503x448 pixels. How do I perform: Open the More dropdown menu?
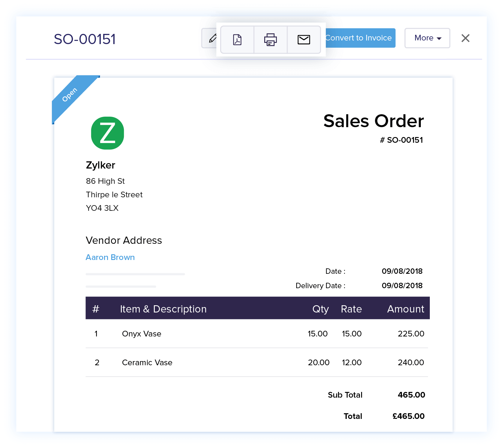pos(427,38)
